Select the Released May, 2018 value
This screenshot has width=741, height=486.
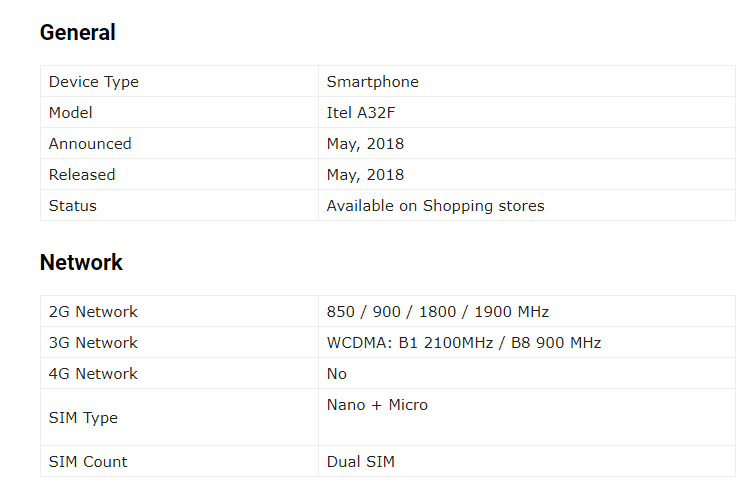[x=365, y=174]
